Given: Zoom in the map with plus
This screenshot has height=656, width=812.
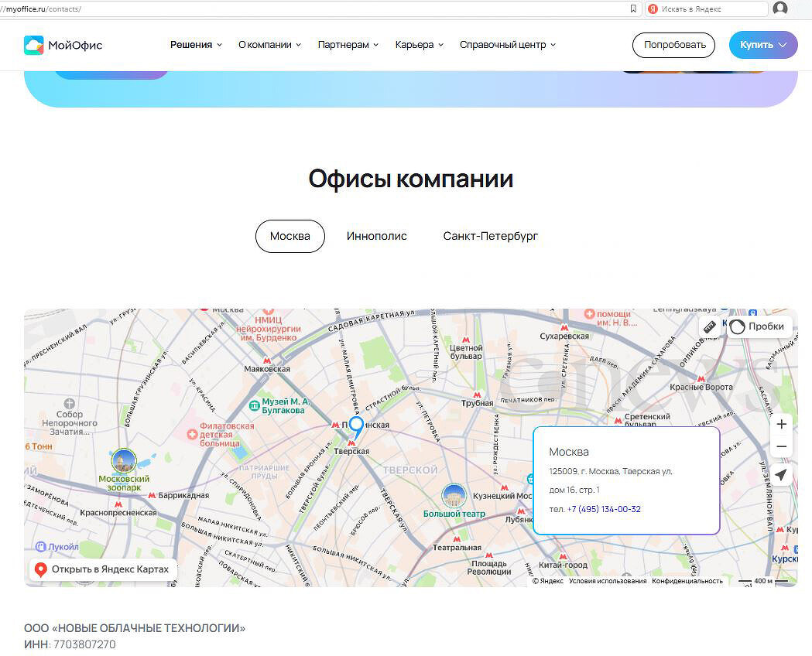Looking at the screenshot, I should 782,425.
